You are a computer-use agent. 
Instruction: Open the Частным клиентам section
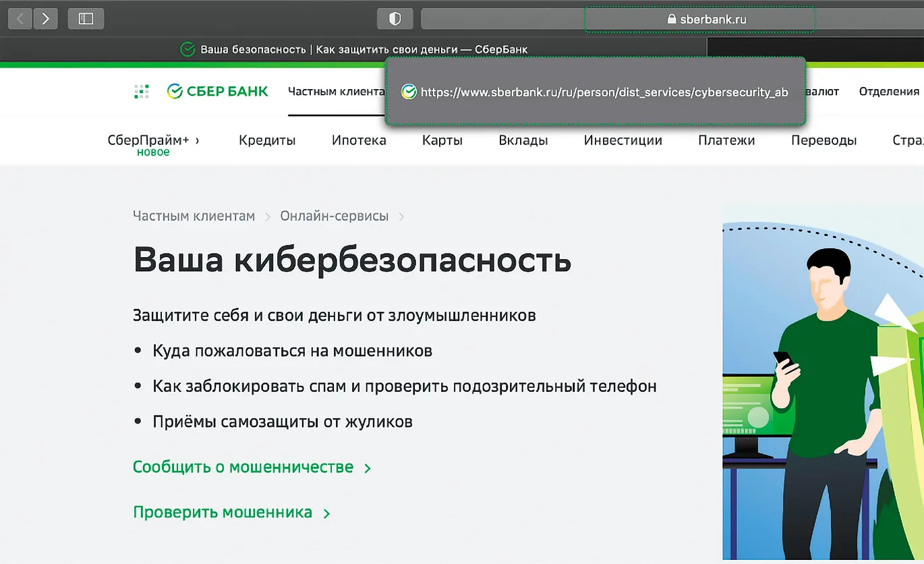click(x=336, y=92)
